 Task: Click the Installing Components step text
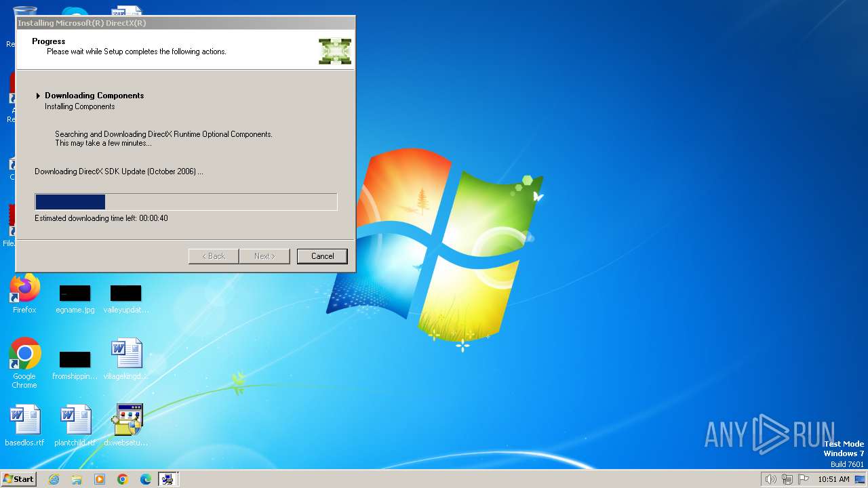click(80, 106)
